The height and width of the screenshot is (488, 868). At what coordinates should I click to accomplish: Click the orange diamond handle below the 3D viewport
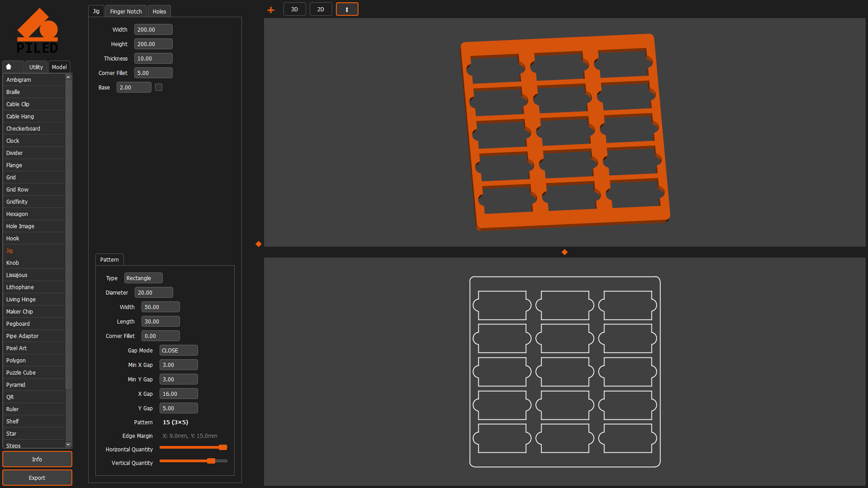564,252
